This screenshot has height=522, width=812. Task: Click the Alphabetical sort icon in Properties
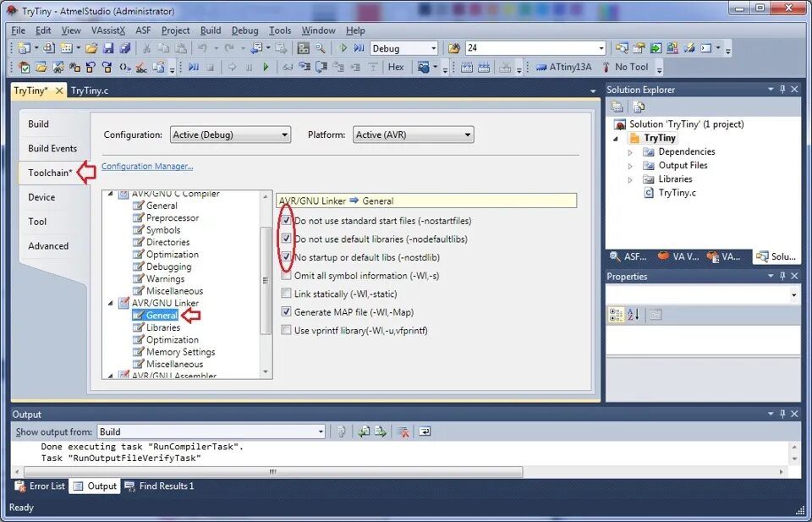point(634,315)
